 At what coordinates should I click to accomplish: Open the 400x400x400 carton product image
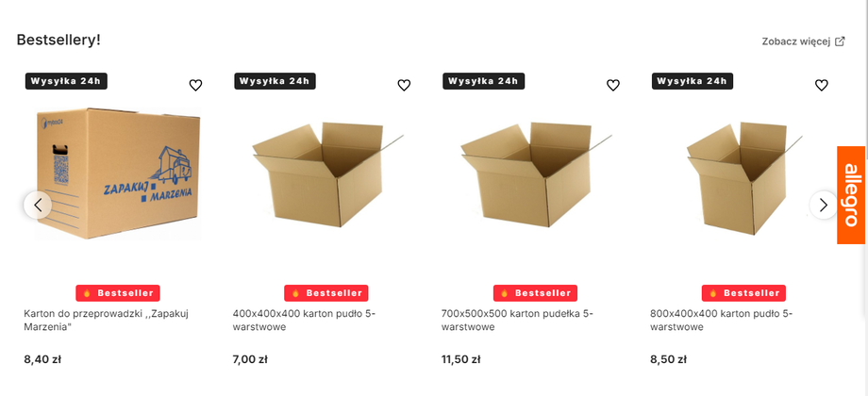coord(327,173)
